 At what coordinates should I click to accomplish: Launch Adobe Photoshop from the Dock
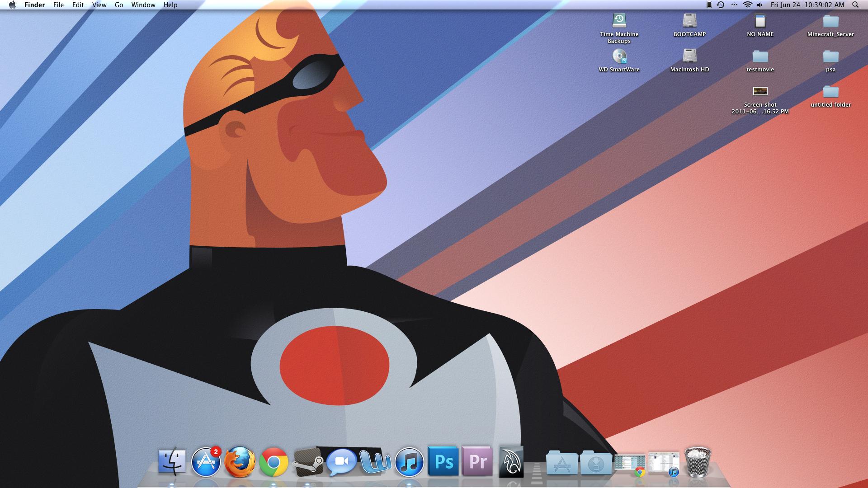click(x=443, y=462)
